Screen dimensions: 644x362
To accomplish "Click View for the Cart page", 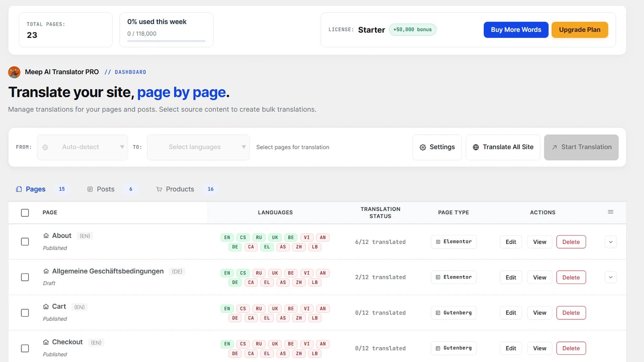I will pos(540,313).
